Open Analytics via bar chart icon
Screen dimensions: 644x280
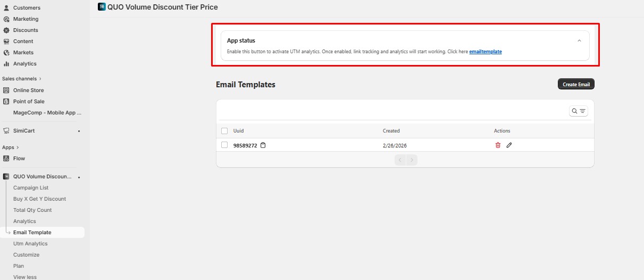click(6, 64)
